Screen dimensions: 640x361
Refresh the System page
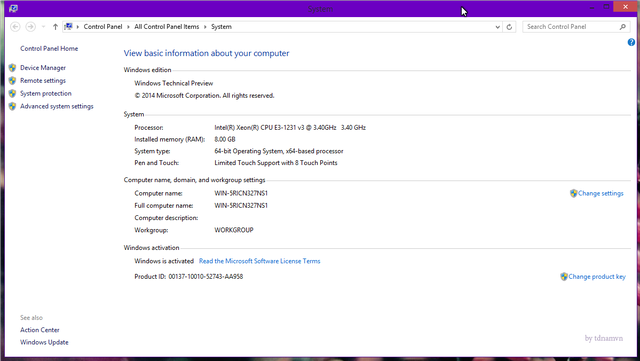[x=509, y=27]
